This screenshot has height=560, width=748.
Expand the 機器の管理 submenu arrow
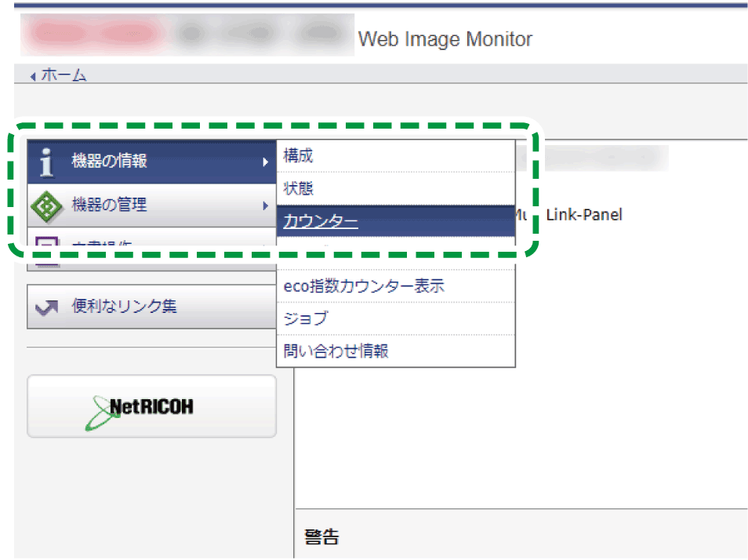coord(267,205)
